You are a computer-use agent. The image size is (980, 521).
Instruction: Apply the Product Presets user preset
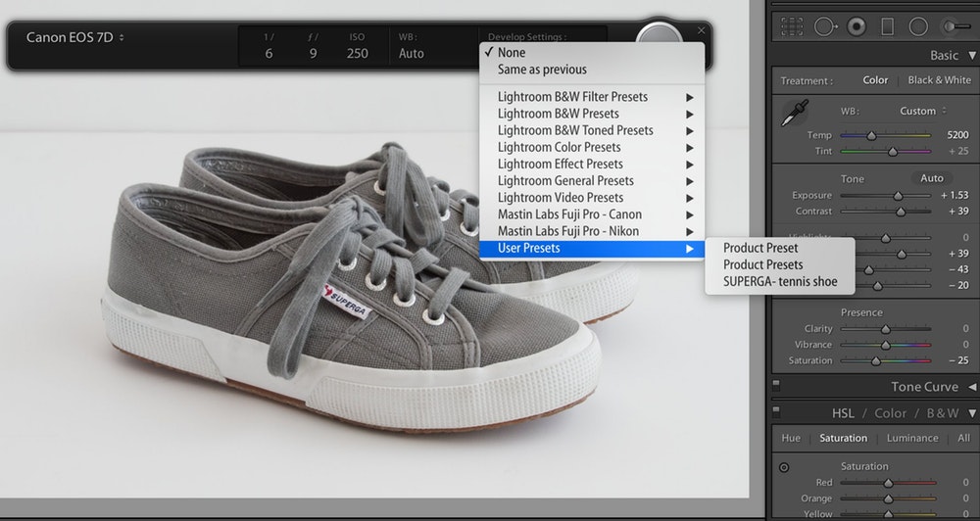pyautogui.click(x=779, y=264)
